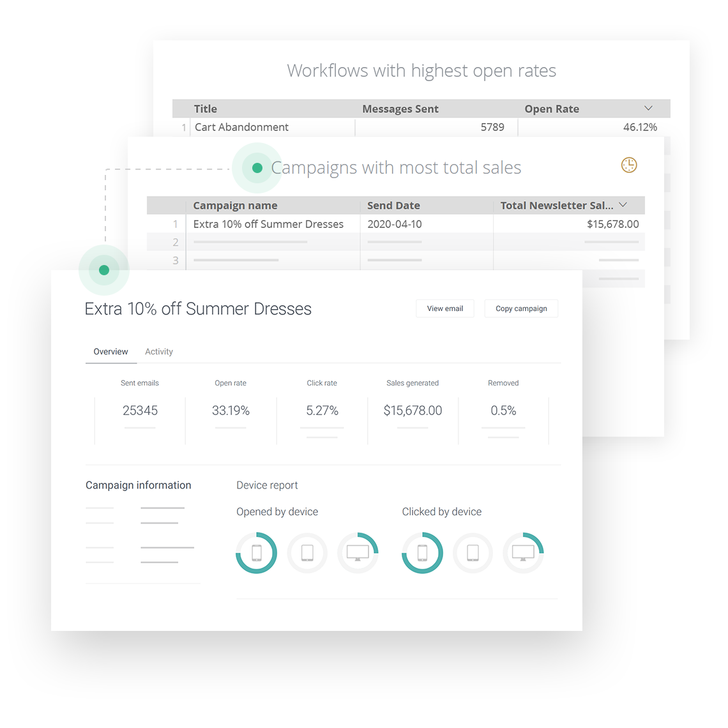Image resolution: width=728 pixels, height=728 pixels.
Task: Open the Open Rate sort dropdown
Action: pyautogui.click(x=648, y=108)
